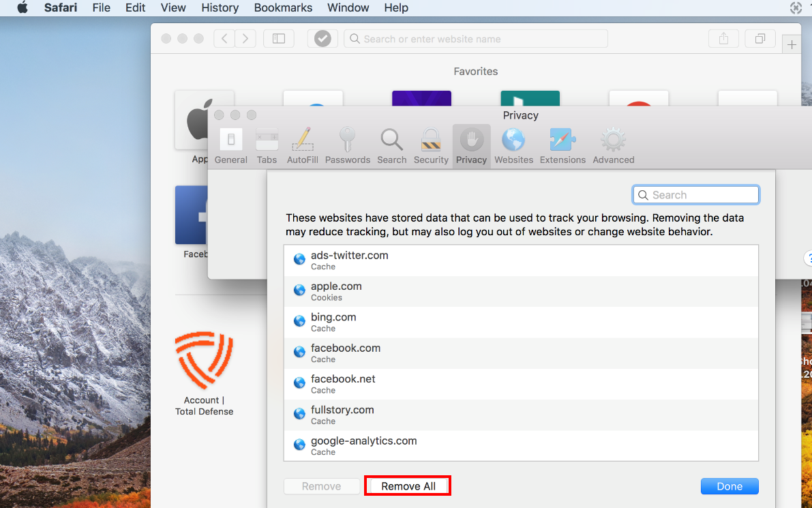
Task: Open the General preferences tab
Action: tap(231, 146)
